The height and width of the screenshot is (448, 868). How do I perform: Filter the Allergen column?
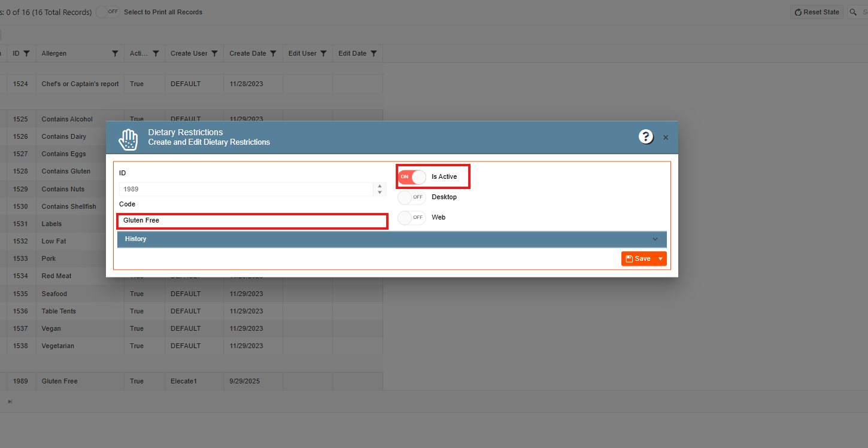[115, 54]
